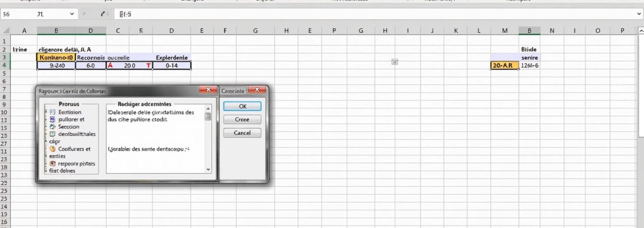Click the Croee button
This screenshot has width=644, height=228.
242,119
